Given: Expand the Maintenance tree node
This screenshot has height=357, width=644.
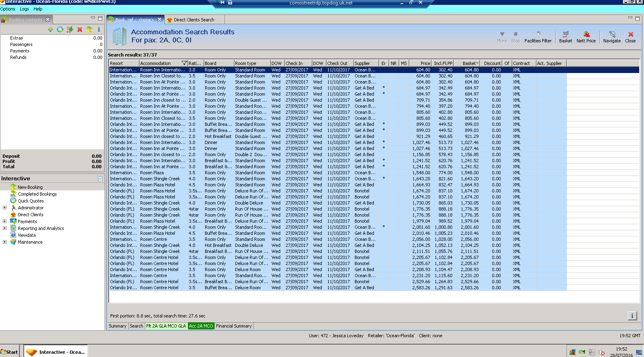Looking at the screenshot, I should pos(5,242).
